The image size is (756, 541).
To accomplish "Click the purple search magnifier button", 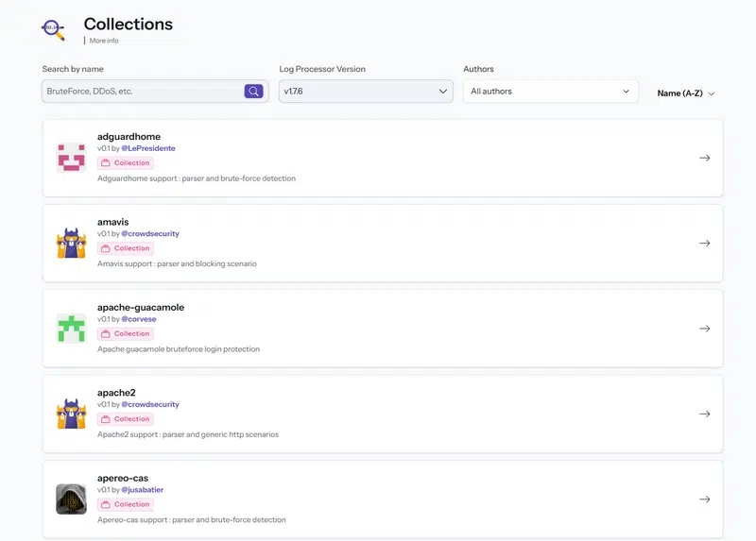I will pos(253,92).
